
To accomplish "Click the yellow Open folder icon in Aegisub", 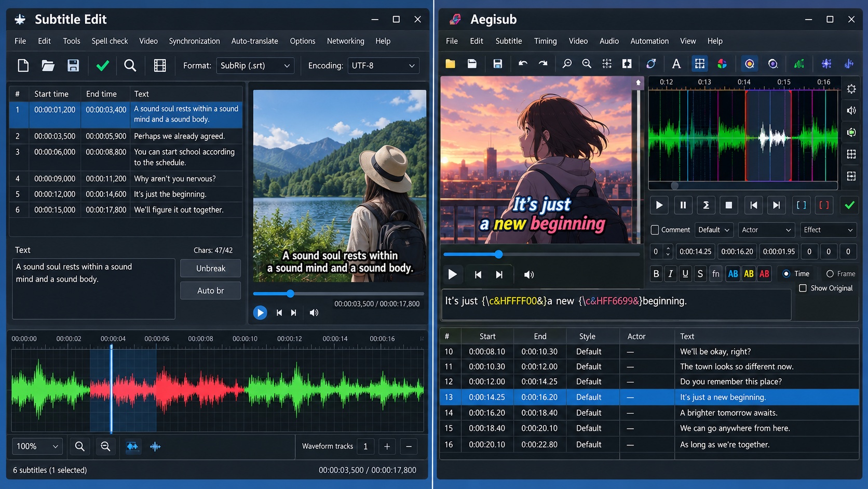I will [x=450, y=63].
